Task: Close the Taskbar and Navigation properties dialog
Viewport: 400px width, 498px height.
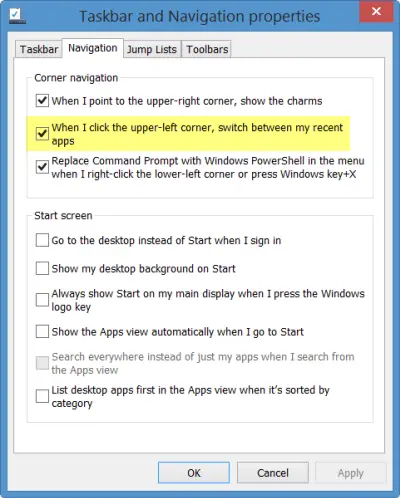Action: coord(376,11)
